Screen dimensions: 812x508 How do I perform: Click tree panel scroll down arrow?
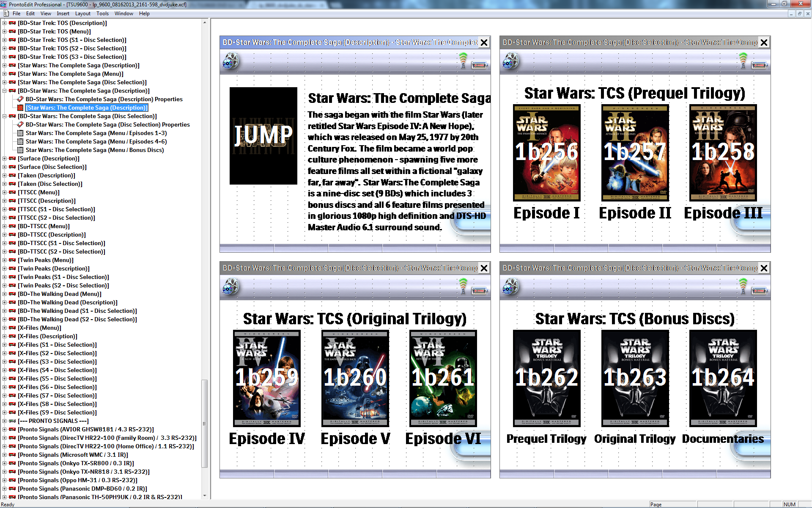point(205,495)
